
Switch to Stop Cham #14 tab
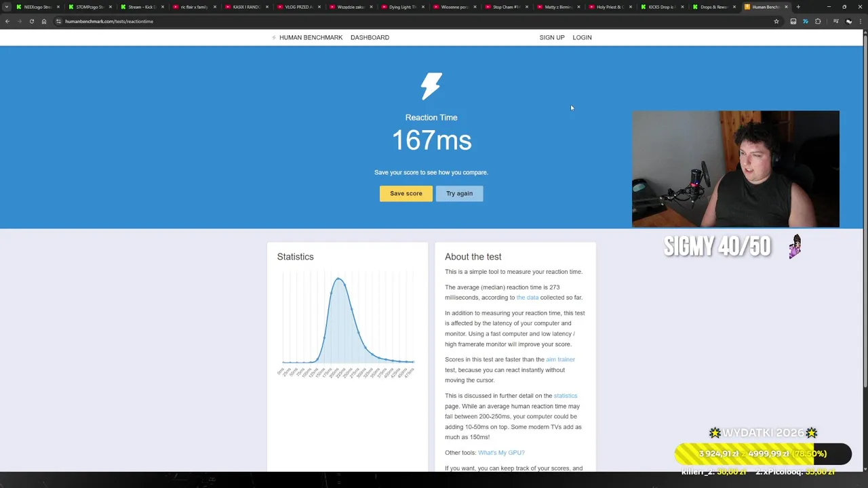506,7
